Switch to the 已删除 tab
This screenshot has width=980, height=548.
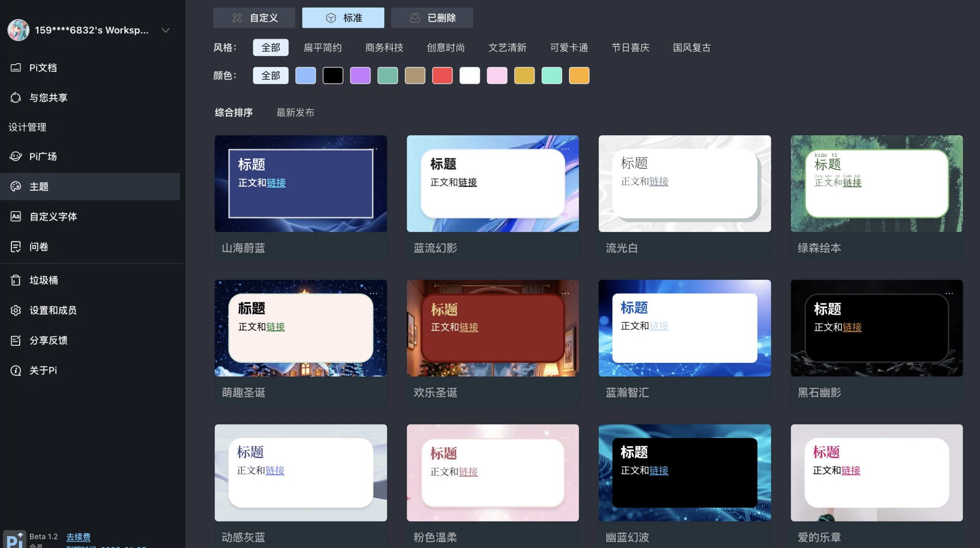[432, 18]
